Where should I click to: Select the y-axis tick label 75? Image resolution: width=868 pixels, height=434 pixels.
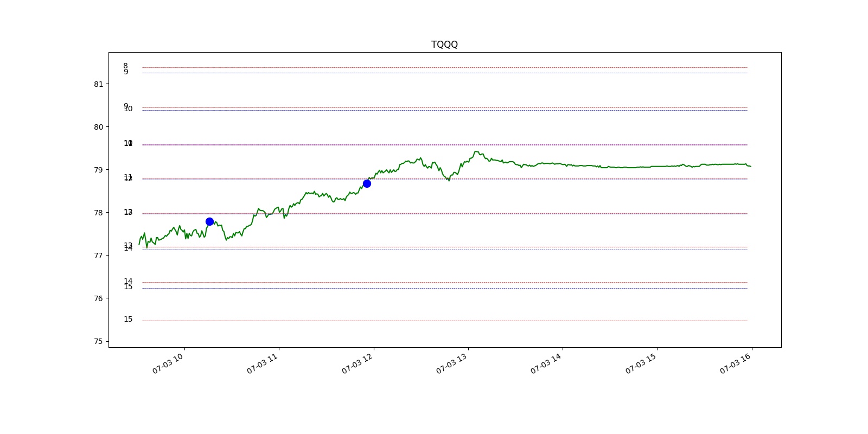[98, 341]
